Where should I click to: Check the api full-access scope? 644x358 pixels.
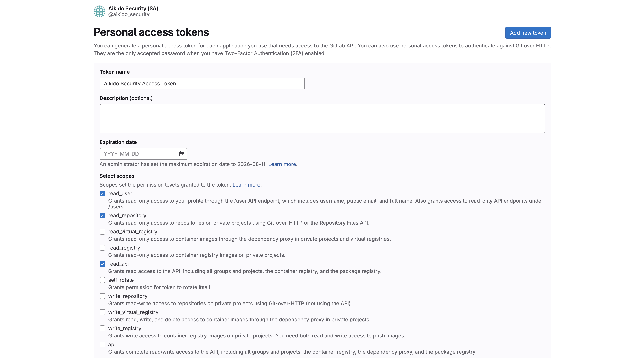[102, 344]
